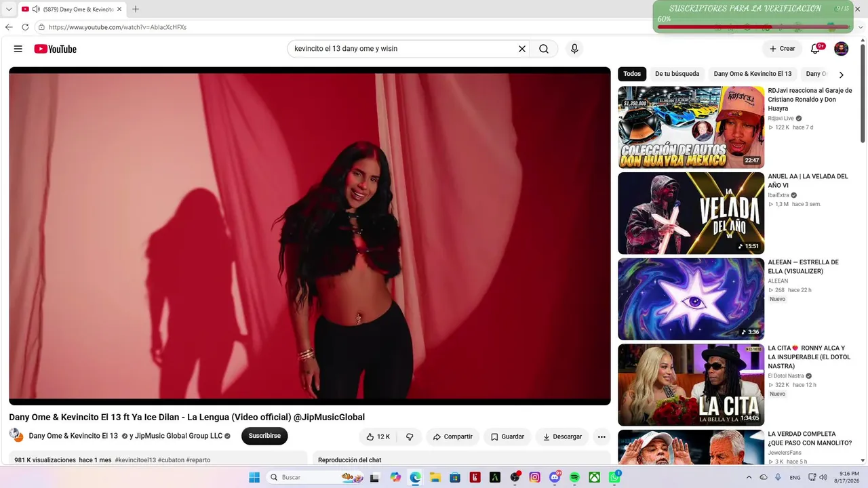The width and height of the screenshot is (868, 488).
Task: Reload the page with the refresh icon
Action: [x=25, y=27]
